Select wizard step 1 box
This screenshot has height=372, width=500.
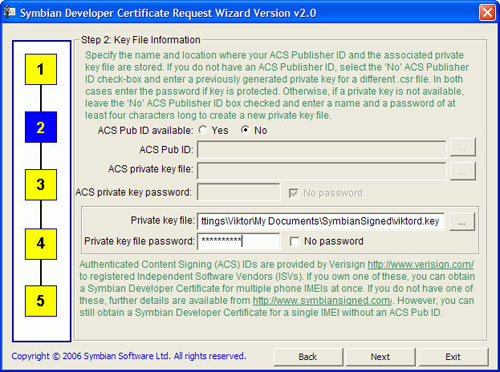pyautogui.click(x=41, y=69)
